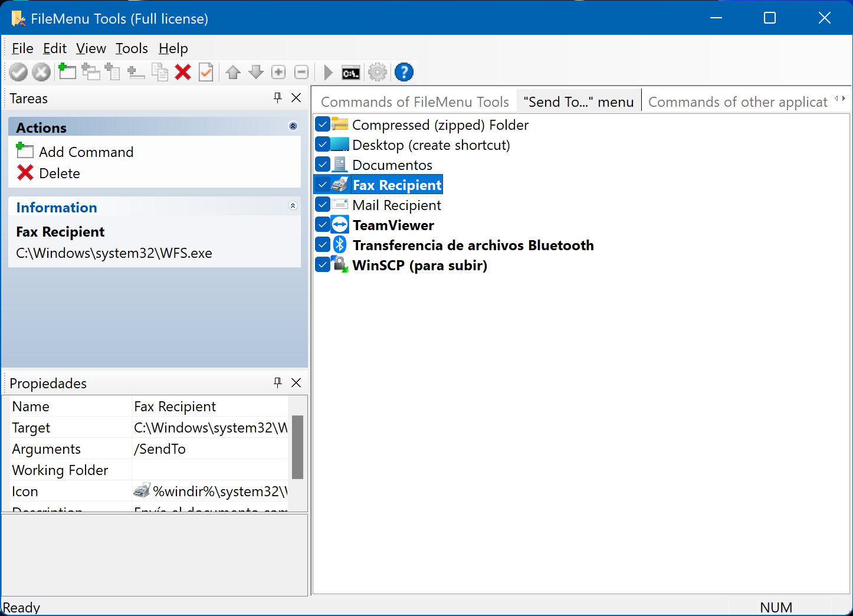This screenshot has width=853, height=616.
Task: Click the Bluetooth icon in the list
Action: click(x=340, y=245)
